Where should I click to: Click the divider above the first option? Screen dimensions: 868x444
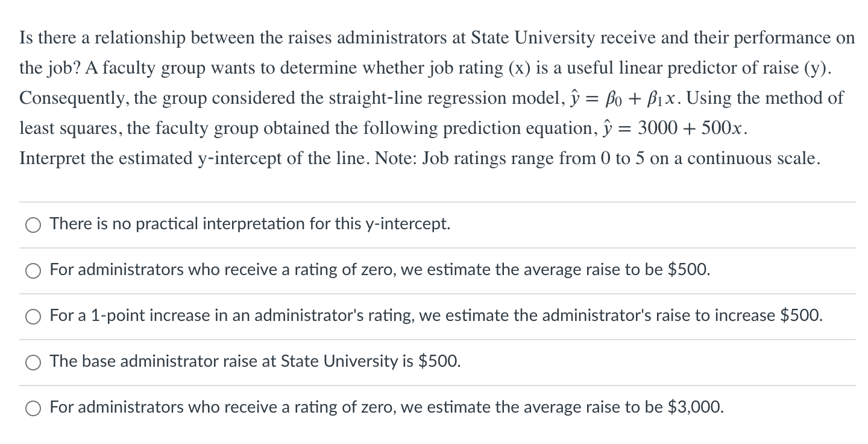434,201
